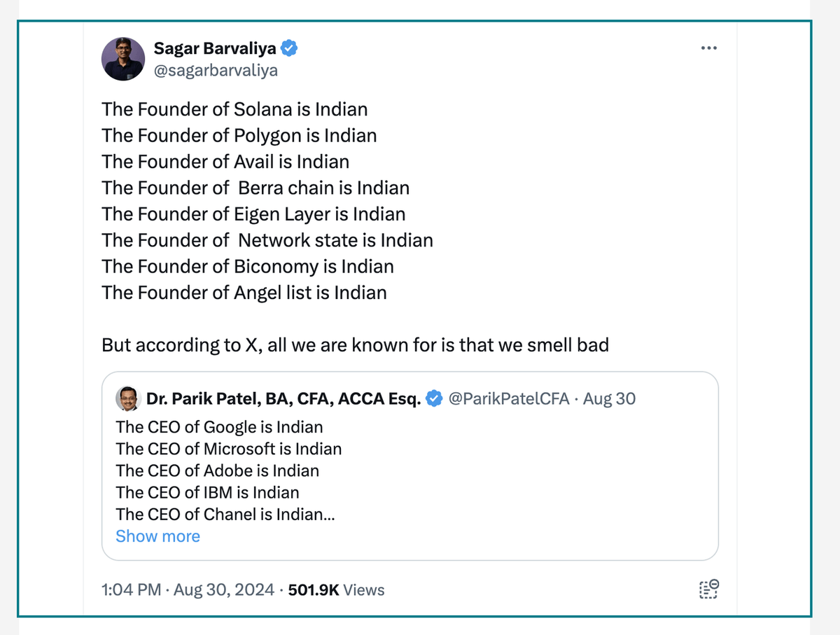Click Sagar Barvaliya's verified badge

tap(289, 48)
